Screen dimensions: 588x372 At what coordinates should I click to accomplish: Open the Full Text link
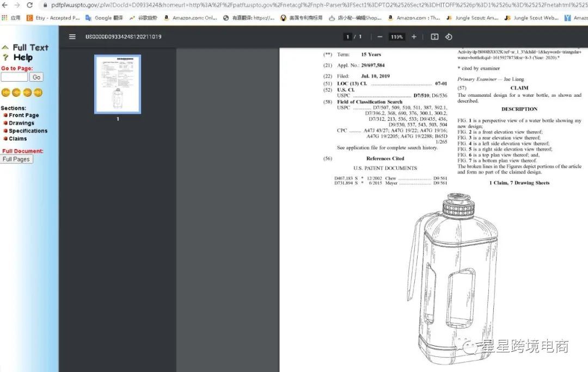(30, 48)
